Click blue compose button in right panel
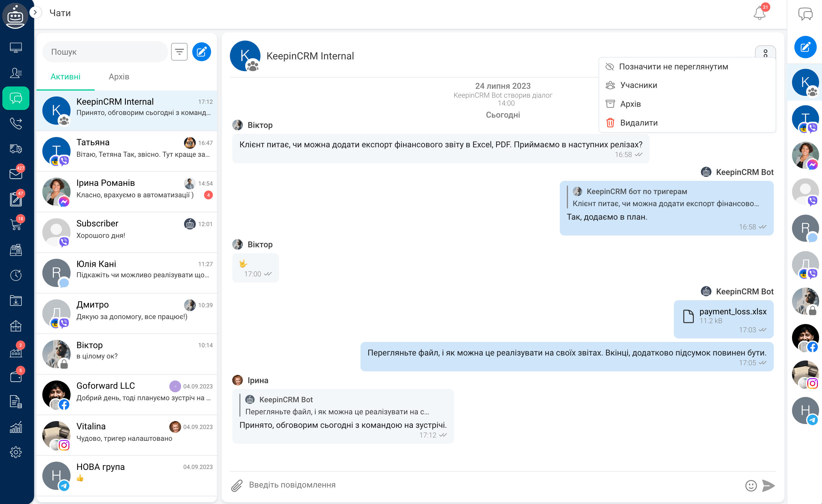The height and width of the screenshot is (504, 822). pos(805,47)
